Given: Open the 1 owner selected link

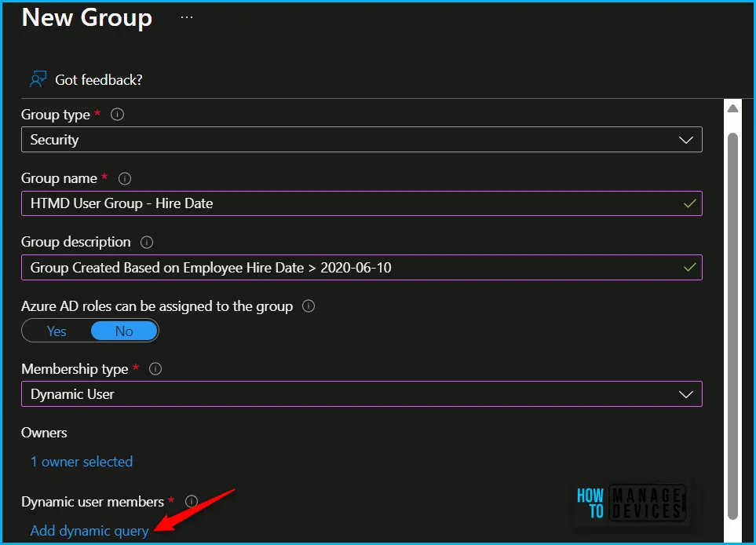Looking at the screenshot, I should pos(82,462).
